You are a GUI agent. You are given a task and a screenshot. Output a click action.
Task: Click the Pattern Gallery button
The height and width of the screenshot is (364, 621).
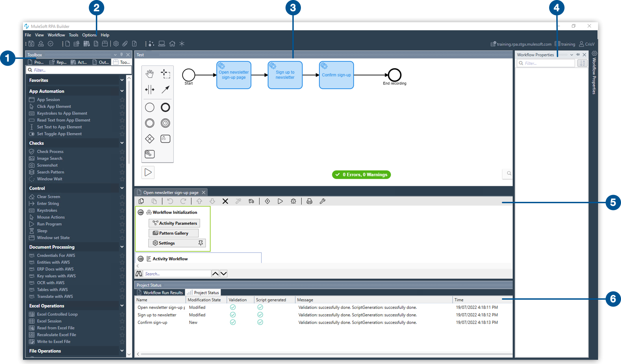click(174, 233)
